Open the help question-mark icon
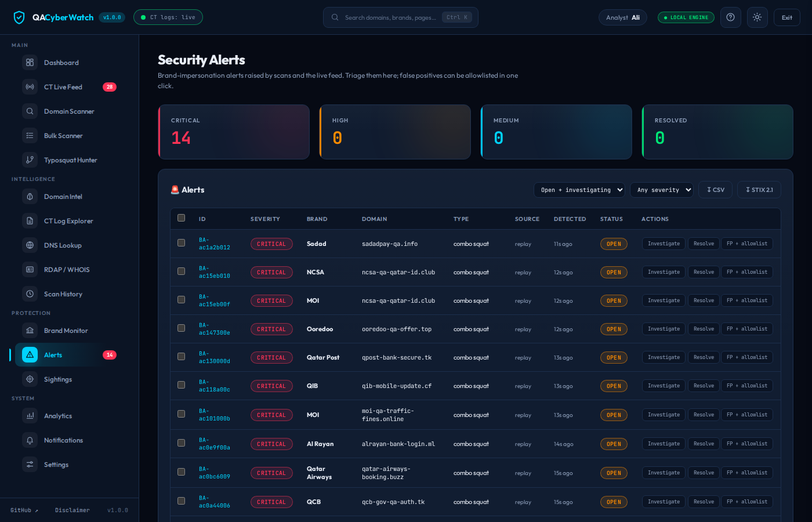The image size is (812, 522). pos(731,17)
